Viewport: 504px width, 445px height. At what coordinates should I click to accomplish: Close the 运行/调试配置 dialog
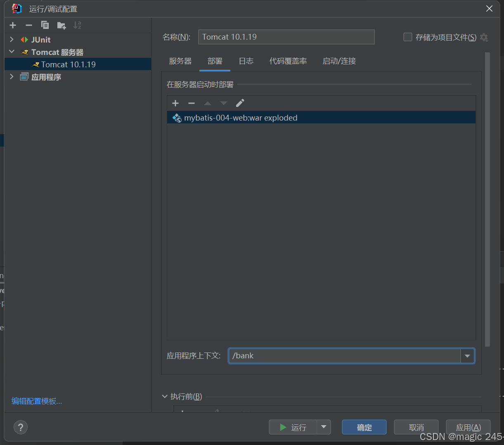pyautogui.click(x=489, y=9)
